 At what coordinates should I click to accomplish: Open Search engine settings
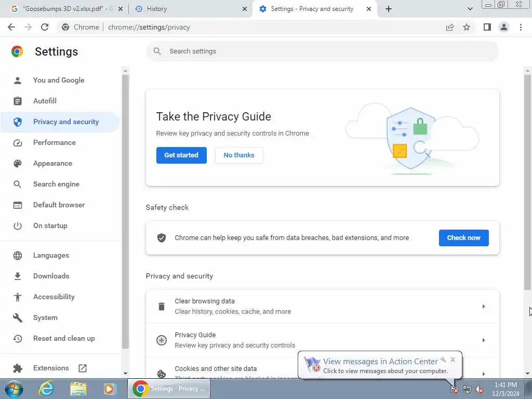tap(56, 184)
